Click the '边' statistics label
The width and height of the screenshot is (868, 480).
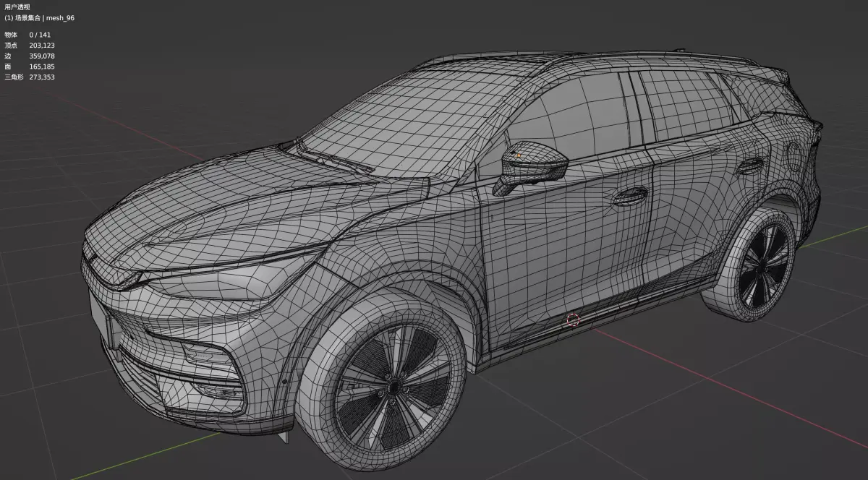point(8,56)
